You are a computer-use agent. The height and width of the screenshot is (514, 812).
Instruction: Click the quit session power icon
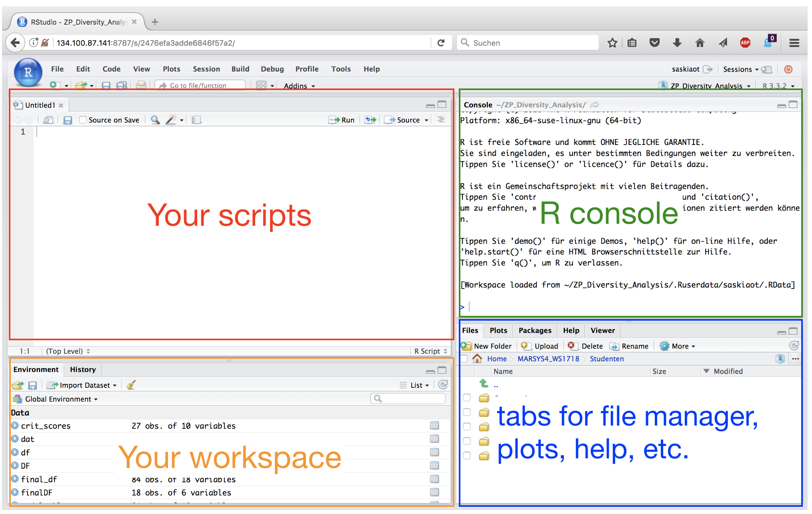788,69
